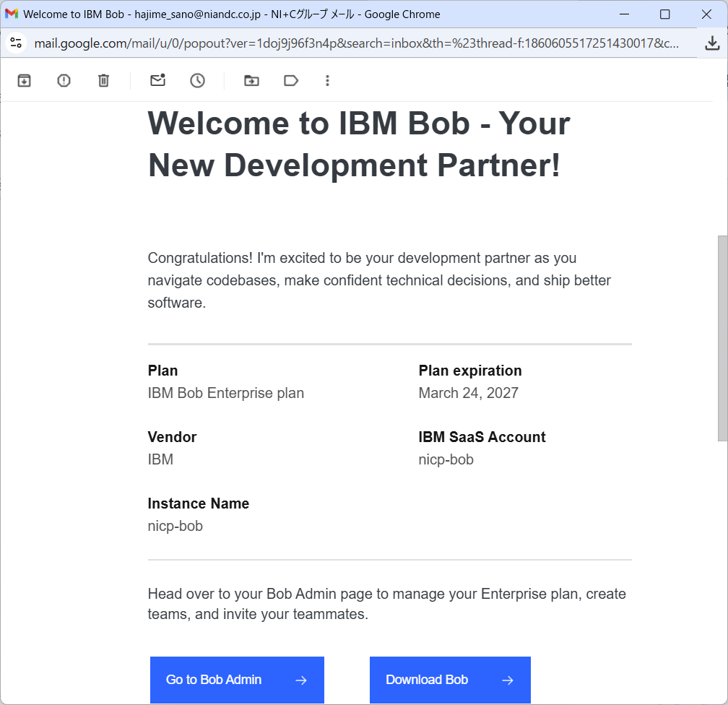The image size is (728, 705).
Task: Close the email popout window
Action: coord(706,14)
